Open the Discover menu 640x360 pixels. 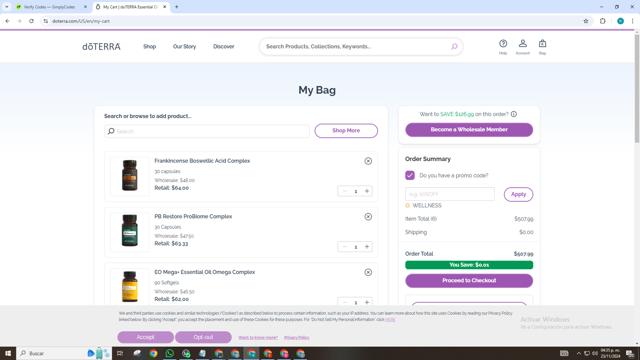click(x=224, y=47)
